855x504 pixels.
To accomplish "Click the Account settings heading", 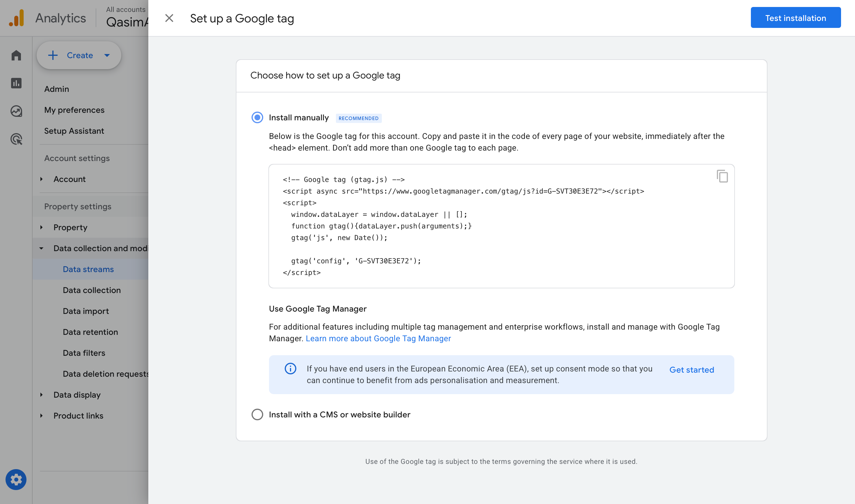I will tap(77, 158).
